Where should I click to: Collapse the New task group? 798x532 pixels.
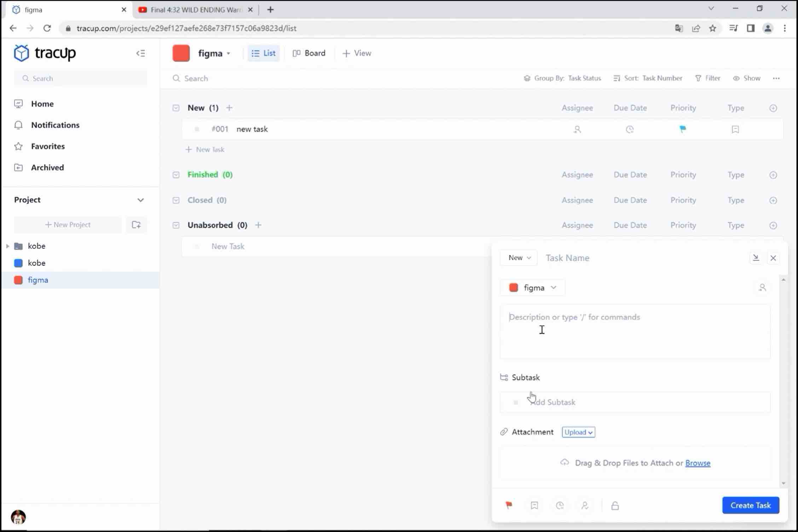(x=176, y=108)
